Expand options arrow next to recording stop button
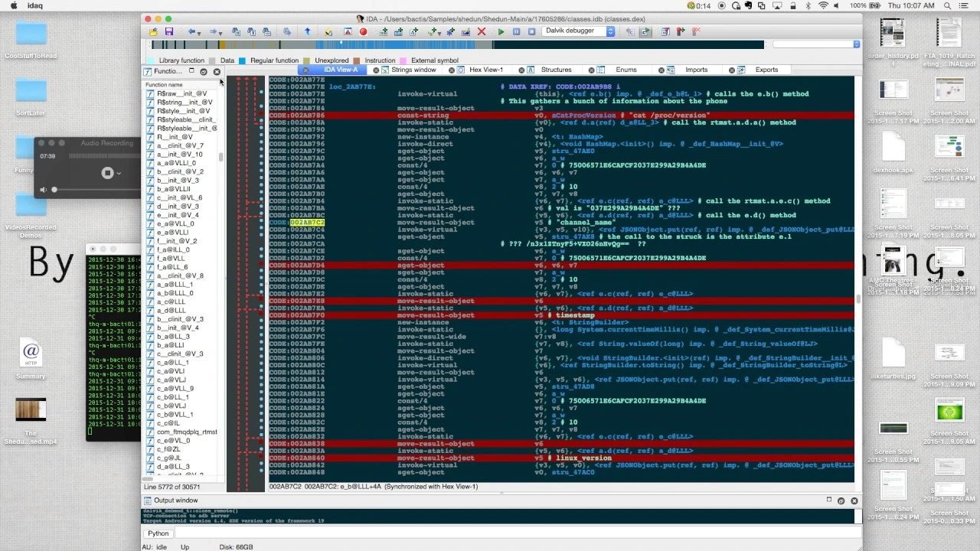 (x=119, y=174)
